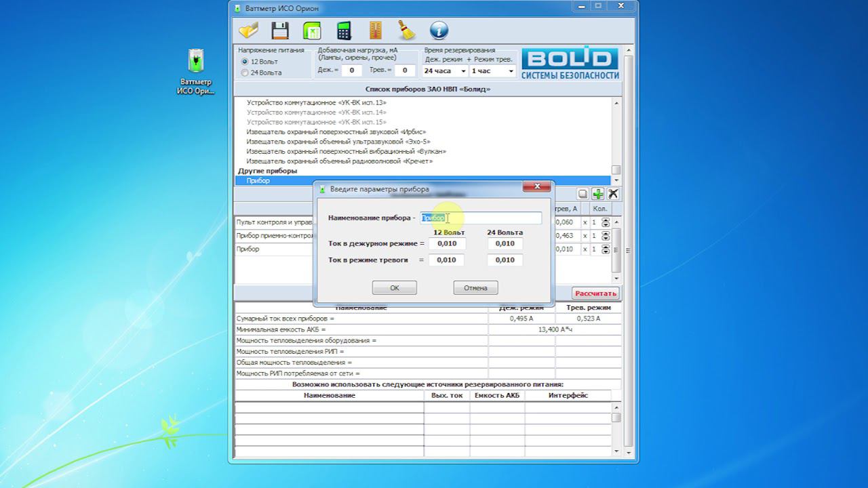Screen dimensions: 868x488
Task: Open the 24 часа standby time dropdown
Action: [445, 70]
